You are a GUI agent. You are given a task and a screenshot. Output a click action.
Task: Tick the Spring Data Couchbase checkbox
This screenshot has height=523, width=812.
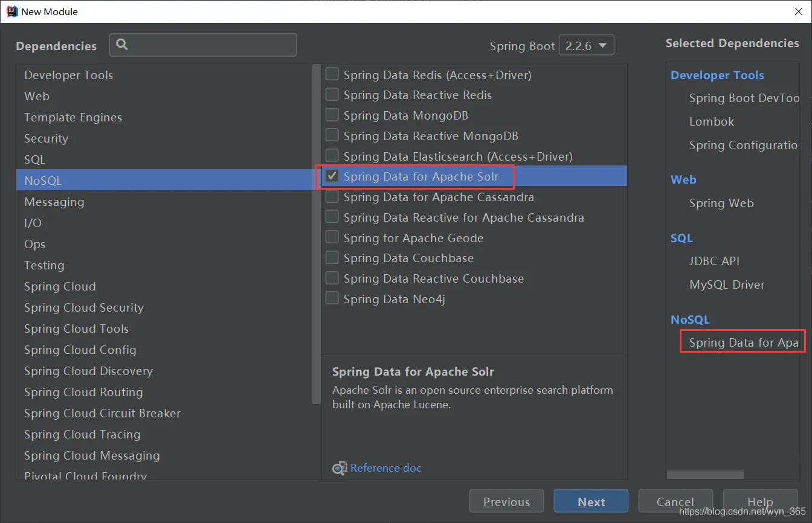click(332, 258)
